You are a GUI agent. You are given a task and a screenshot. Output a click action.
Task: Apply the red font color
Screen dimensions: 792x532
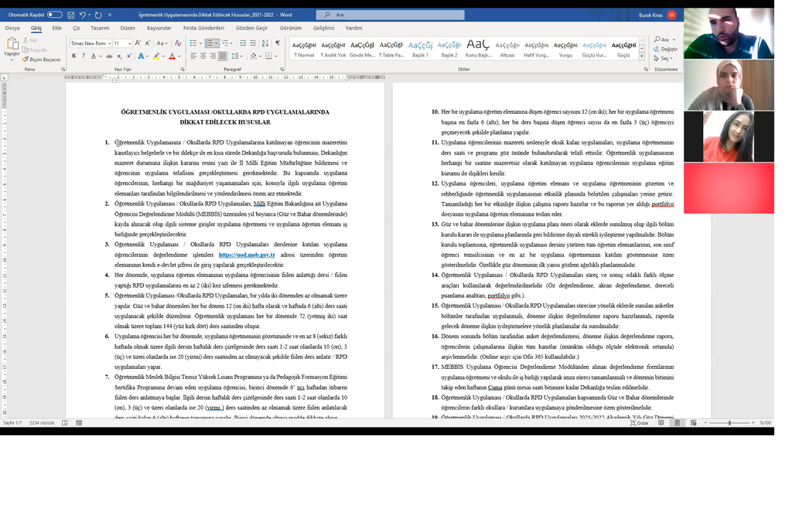coord(172,56)
